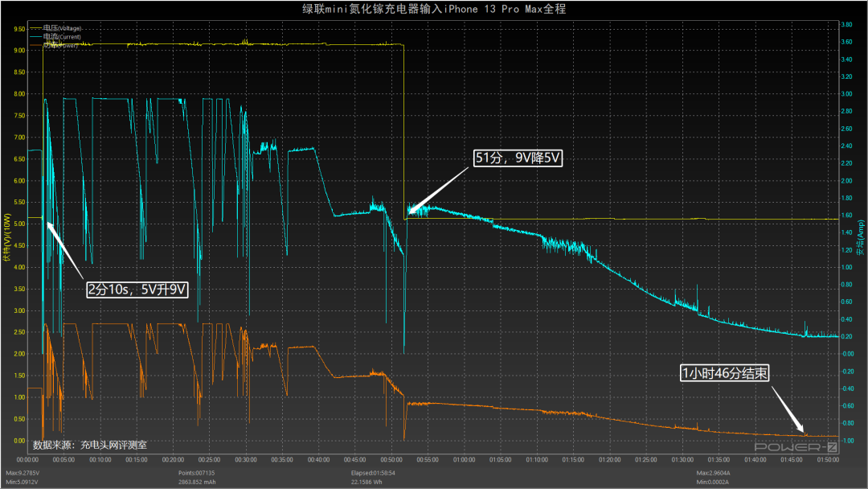Screen dimensions: 868x489
Task: Click the 2863.852 mAh capacity readout
Action: coord(197,482)
